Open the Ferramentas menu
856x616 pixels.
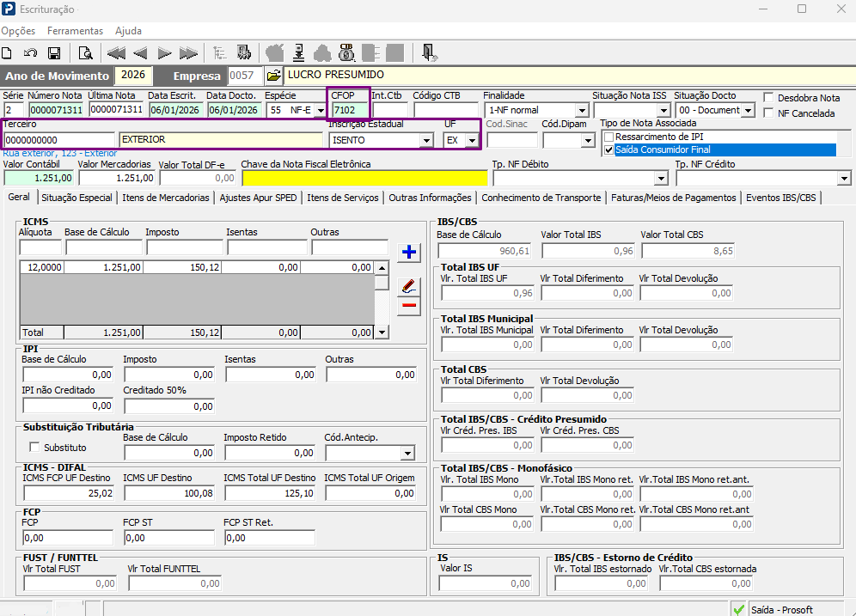pos(76,31)
